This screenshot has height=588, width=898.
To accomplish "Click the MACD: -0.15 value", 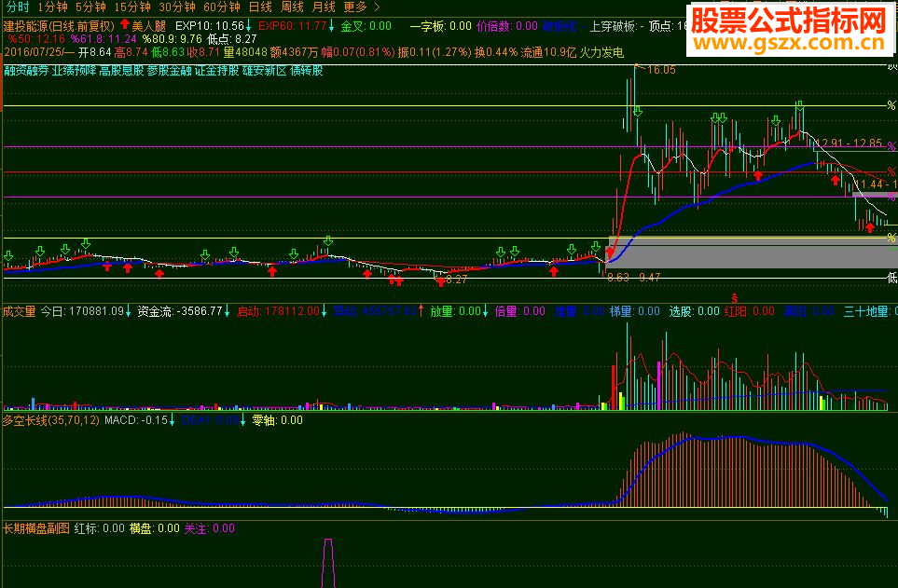I will (136, 420).
